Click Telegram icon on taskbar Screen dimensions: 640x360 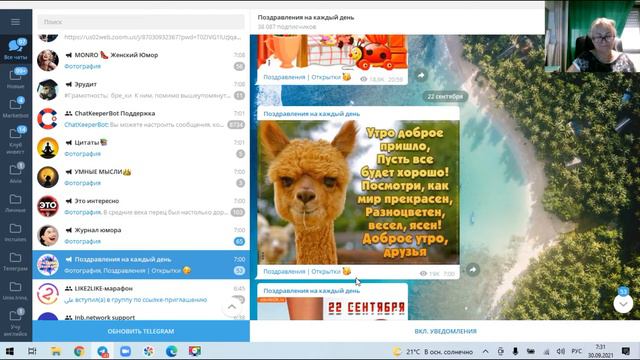coord(102,351)
